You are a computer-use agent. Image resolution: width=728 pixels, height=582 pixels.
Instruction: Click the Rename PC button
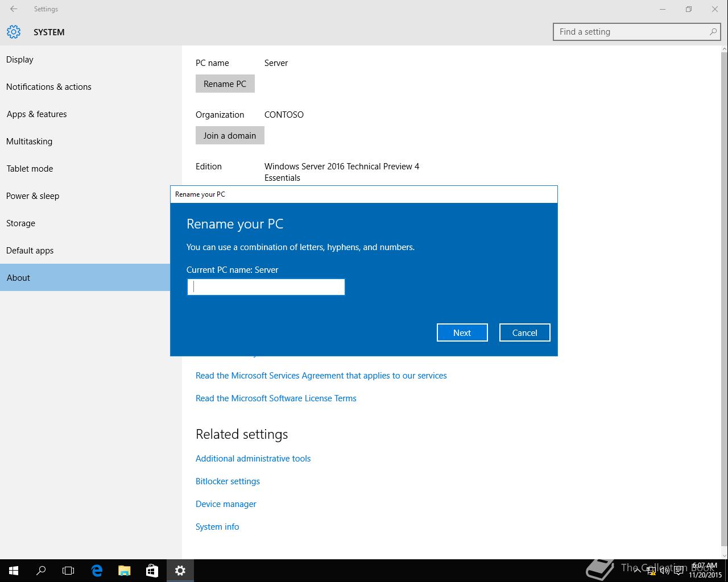[225, 84]
